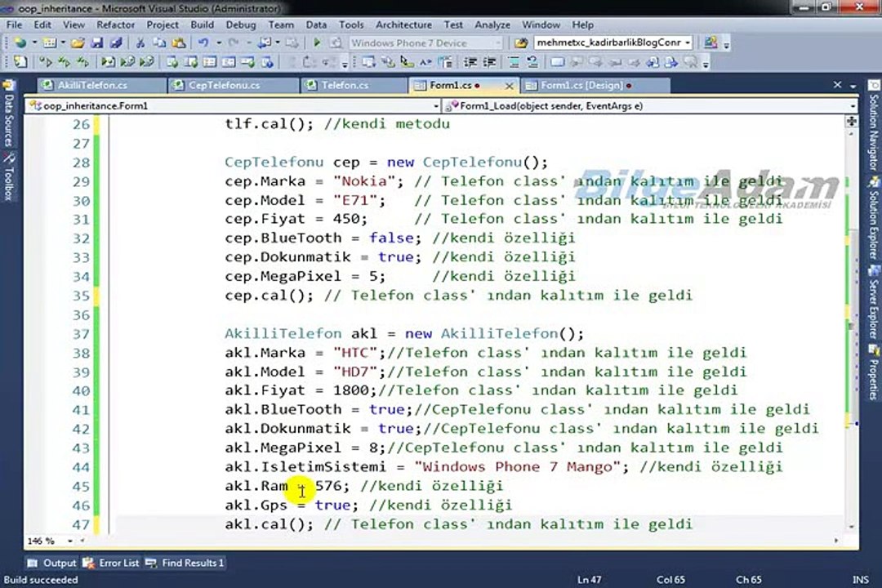The width and height of the screenshot is (882, 588).
Task: Toggle a bookmark on the current line
Action: 558,62
